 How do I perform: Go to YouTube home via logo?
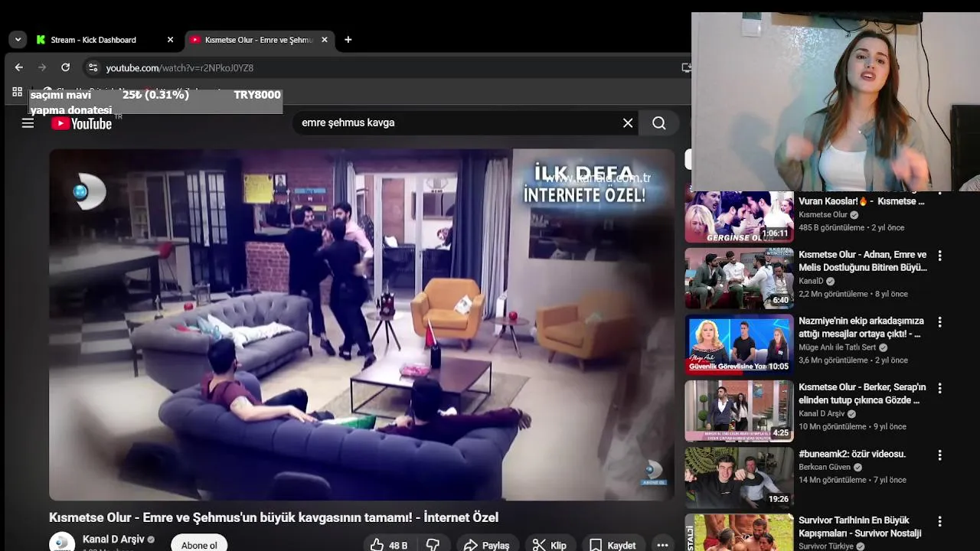point(82,123)
